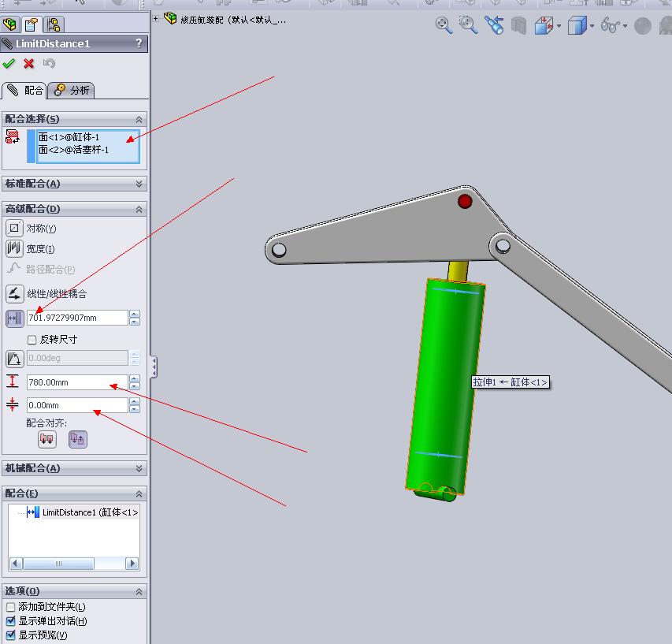672x644 pixels.
Task: Switch to the Mates (配合) tab
Action: pos(24,91)
